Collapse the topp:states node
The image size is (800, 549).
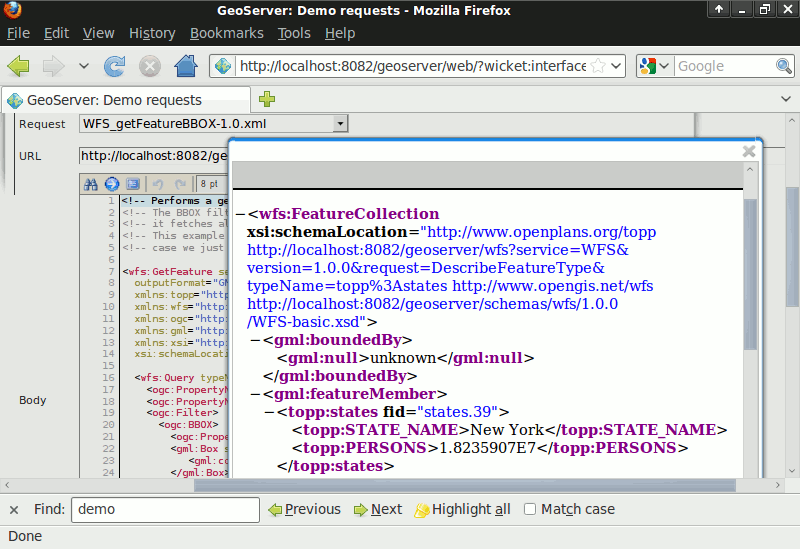click(269, 412)
